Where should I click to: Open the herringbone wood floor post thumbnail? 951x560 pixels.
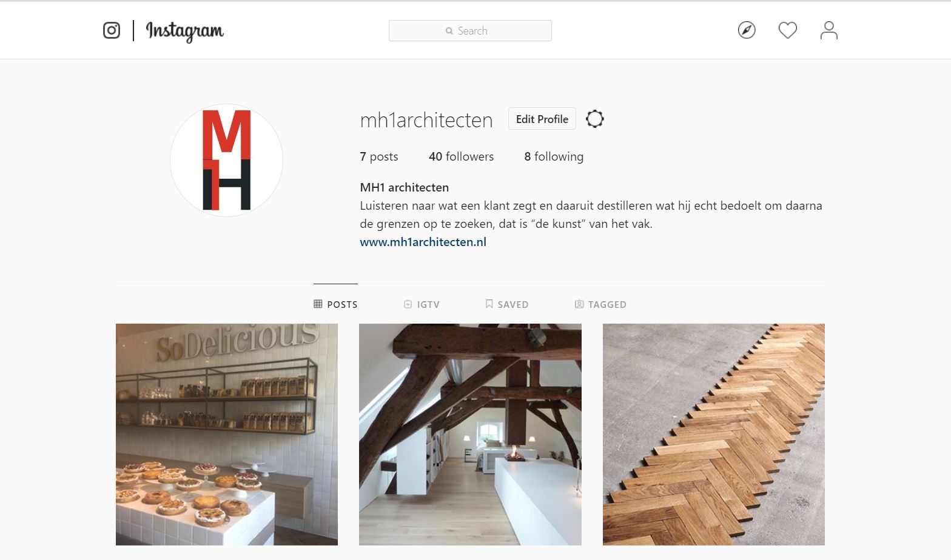click(x=714, y=435)
